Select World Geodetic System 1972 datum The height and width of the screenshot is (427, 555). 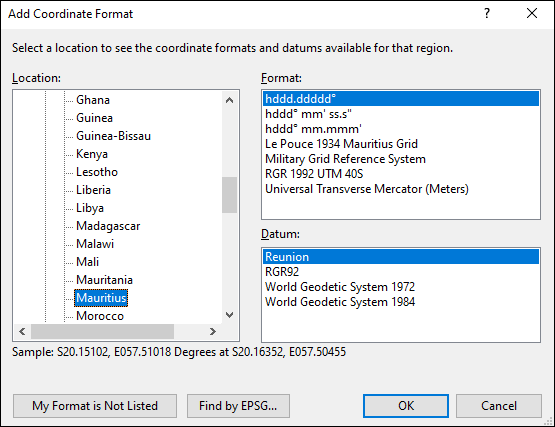[401, 287]
